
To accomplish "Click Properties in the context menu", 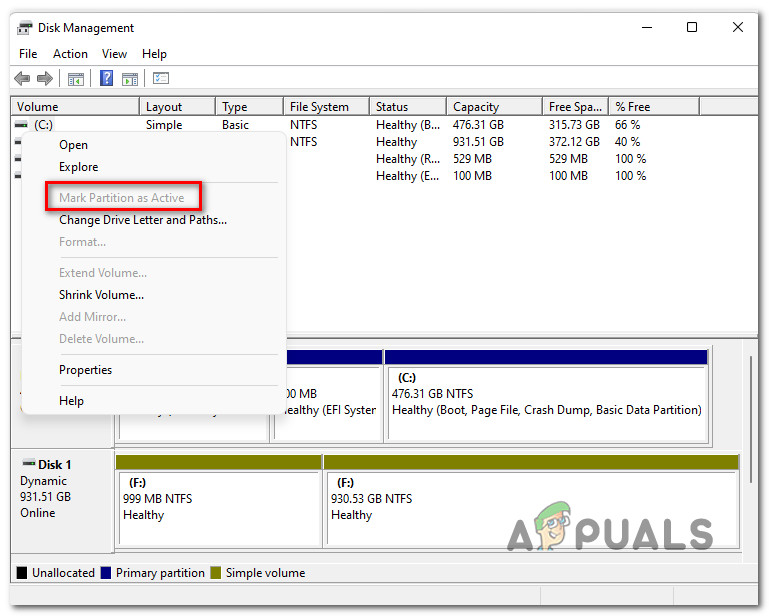I will pos(85,370).
